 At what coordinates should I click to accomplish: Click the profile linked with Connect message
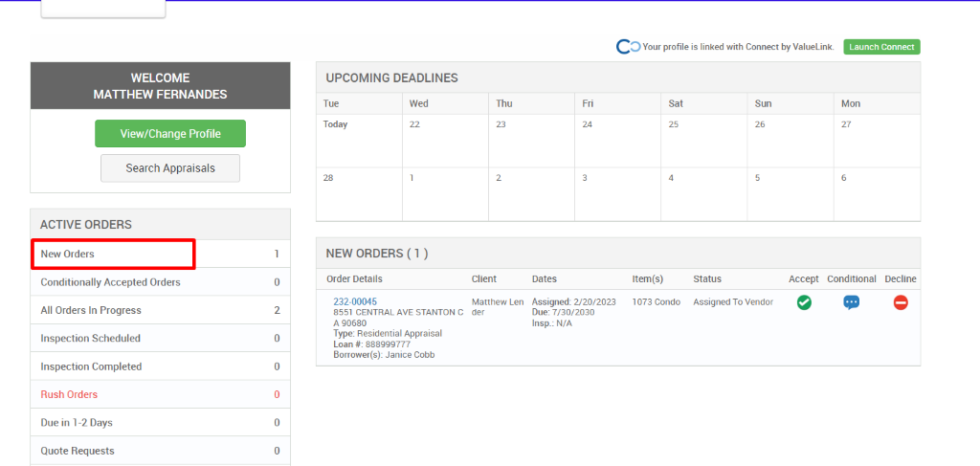click(738, 47)
